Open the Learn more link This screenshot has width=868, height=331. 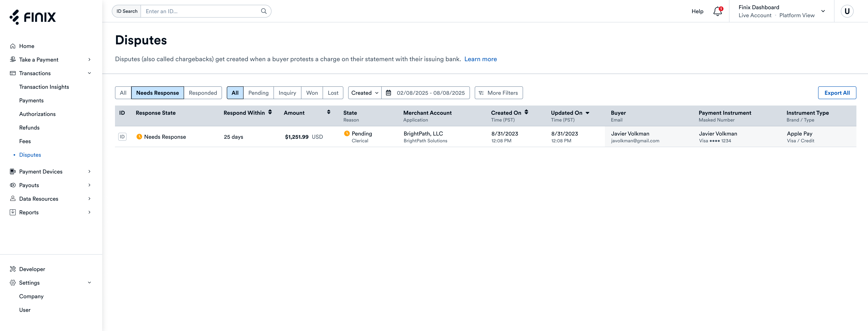click(480, 59)
